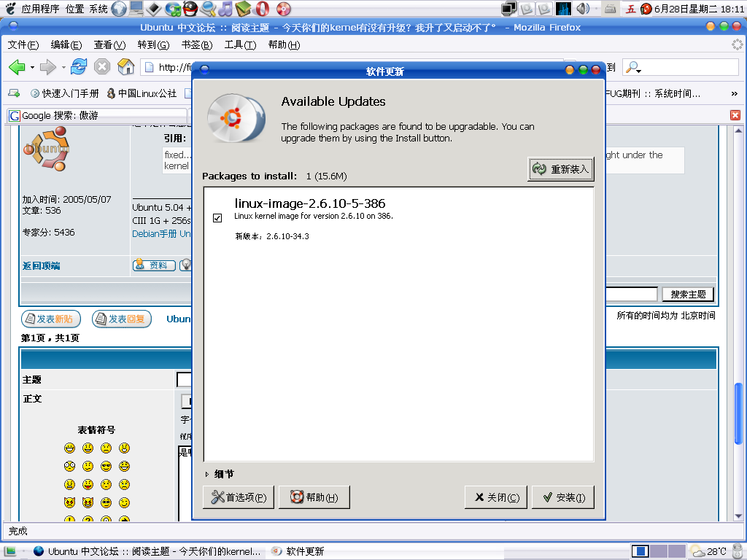Image resolution: width=747 pixels, height=560 pixels.
Task: Click the 帮助 help button in update dialog
Action: (x=314, y=497)
